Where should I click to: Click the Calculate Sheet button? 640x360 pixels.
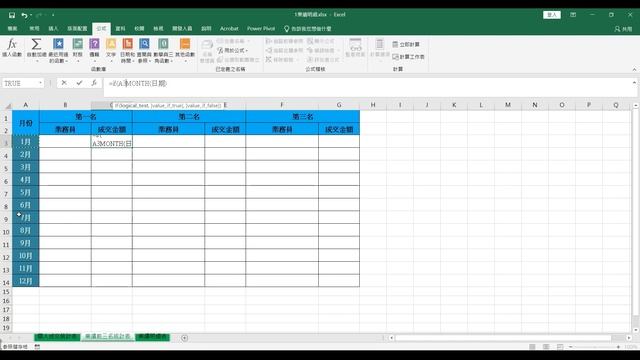(408, 57)
